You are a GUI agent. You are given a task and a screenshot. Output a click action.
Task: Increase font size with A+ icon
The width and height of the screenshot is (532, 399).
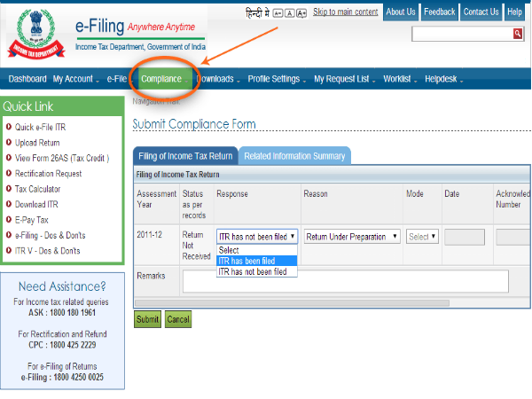pos(301,13)
